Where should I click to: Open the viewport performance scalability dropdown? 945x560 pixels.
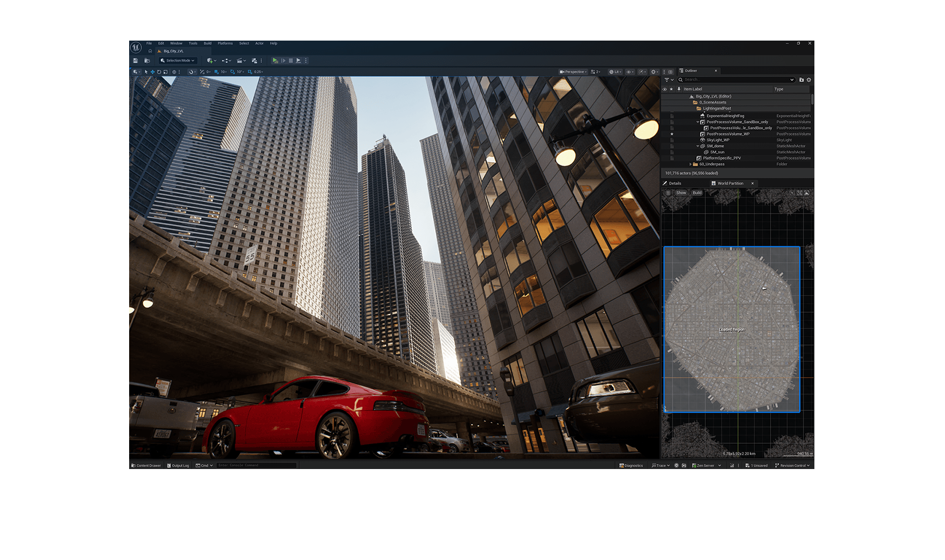643,72
